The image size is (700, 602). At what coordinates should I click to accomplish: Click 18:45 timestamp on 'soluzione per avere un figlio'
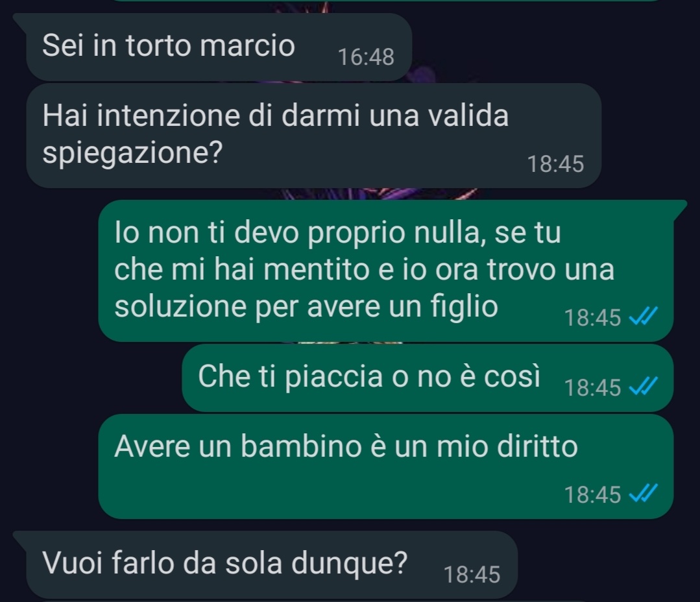pyautogui.click(x=592, y=318)
